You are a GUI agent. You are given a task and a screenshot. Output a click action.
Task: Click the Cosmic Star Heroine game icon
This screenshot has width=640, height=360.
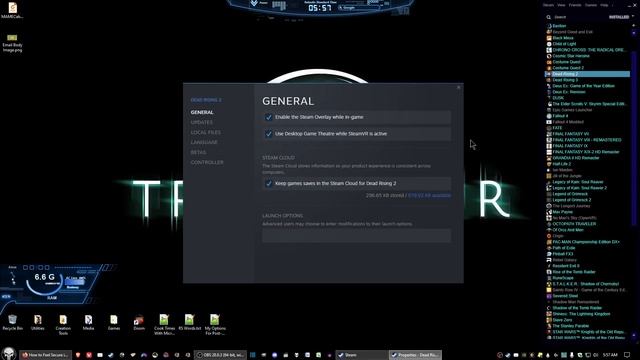549,56
